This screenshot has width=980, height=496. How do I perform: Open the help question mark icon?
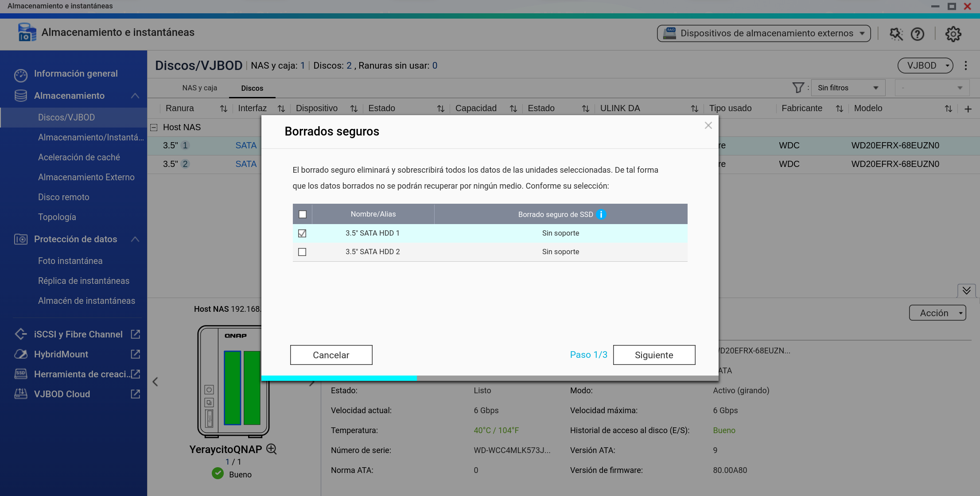click(x=917, y=34)
